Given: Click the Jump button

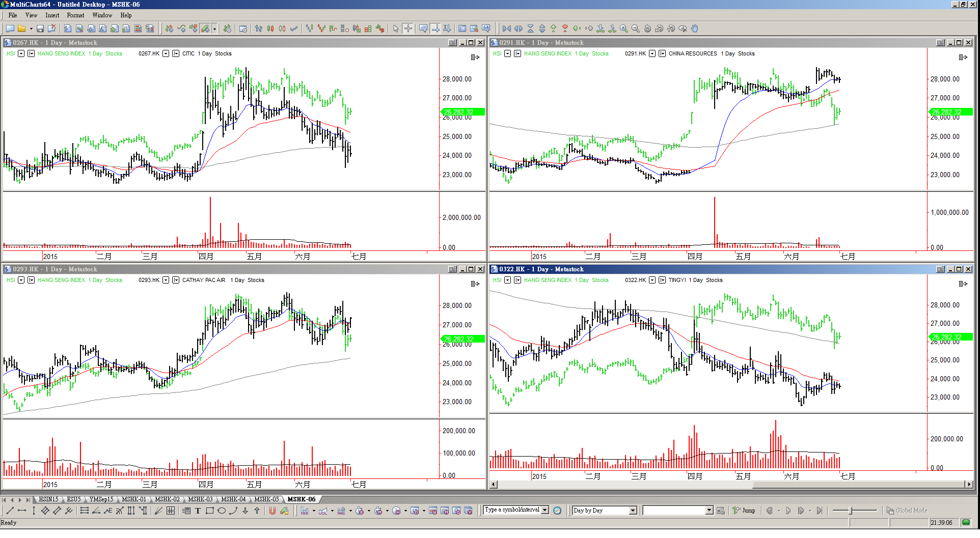Looking at the screenshot, I should tap(744, 511).
